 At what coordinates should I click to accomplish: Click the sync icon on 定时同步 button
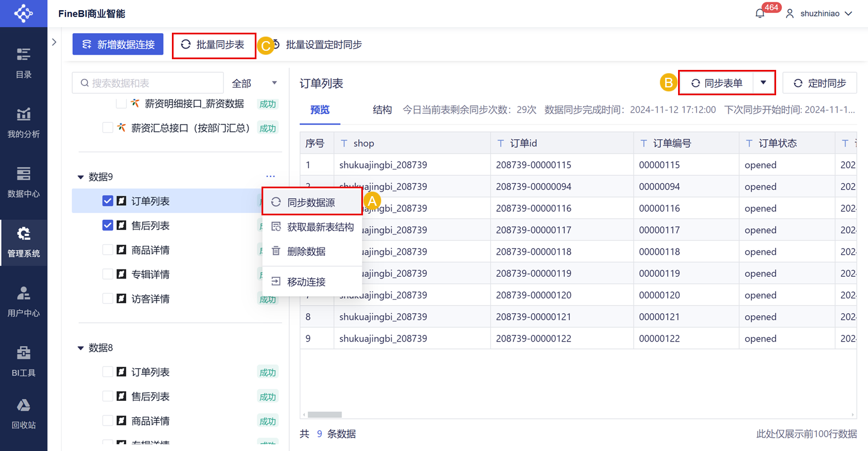[x=798, y=83]
